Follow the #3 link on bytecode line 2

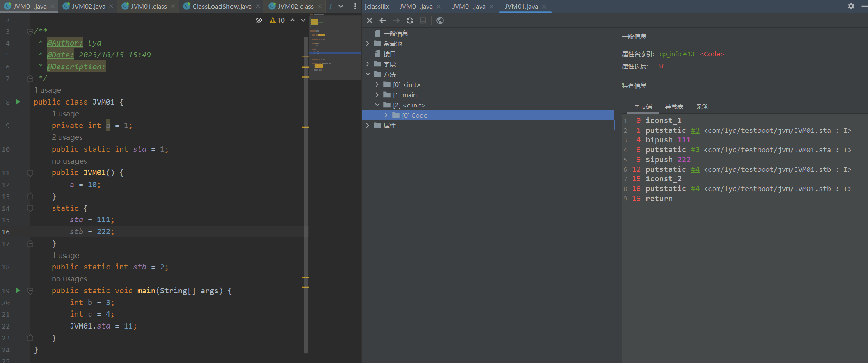point(695,130)
